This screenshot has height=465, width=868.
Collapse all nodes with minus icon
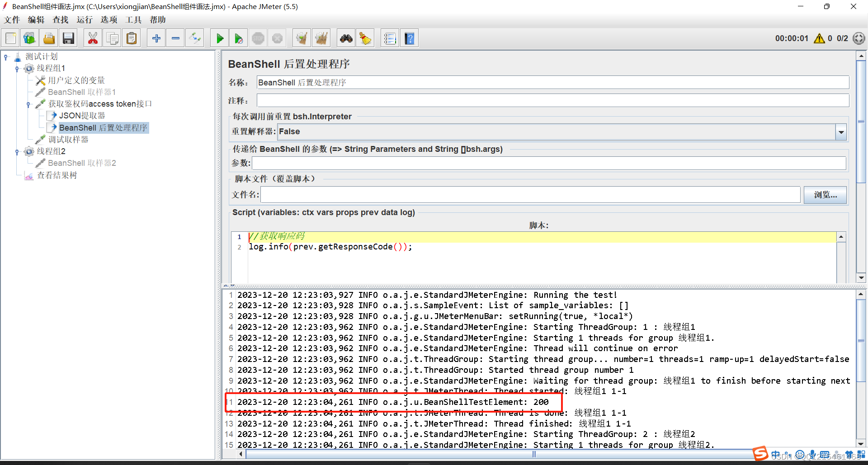[x=176, y=38]
